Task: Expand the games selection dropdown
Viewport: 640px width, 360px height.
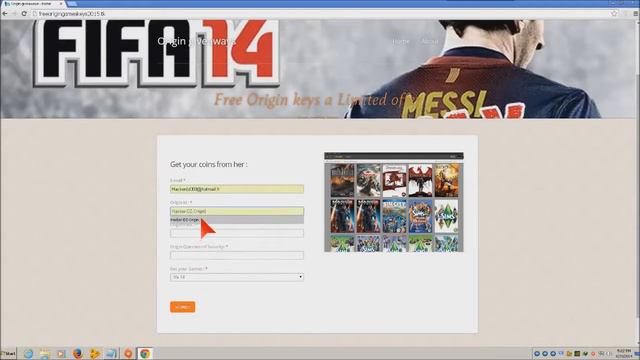Action: tap(237, 277)
